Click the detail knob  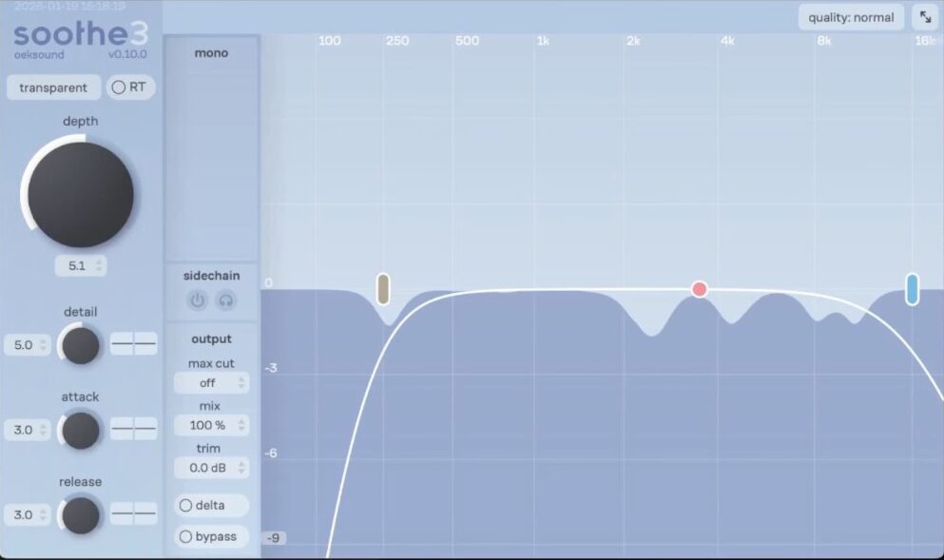click(x=81, y=346)
